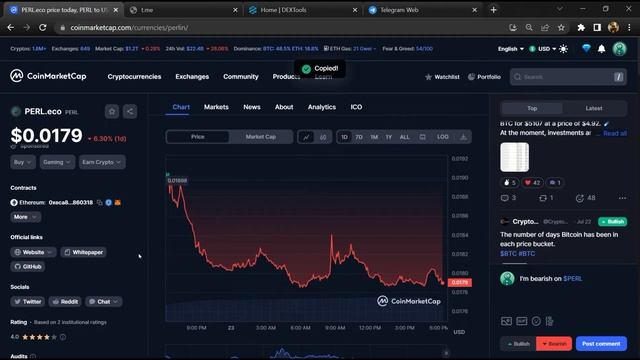
Task: Expand the Gaming dropdown
Action: pos(57,162)
